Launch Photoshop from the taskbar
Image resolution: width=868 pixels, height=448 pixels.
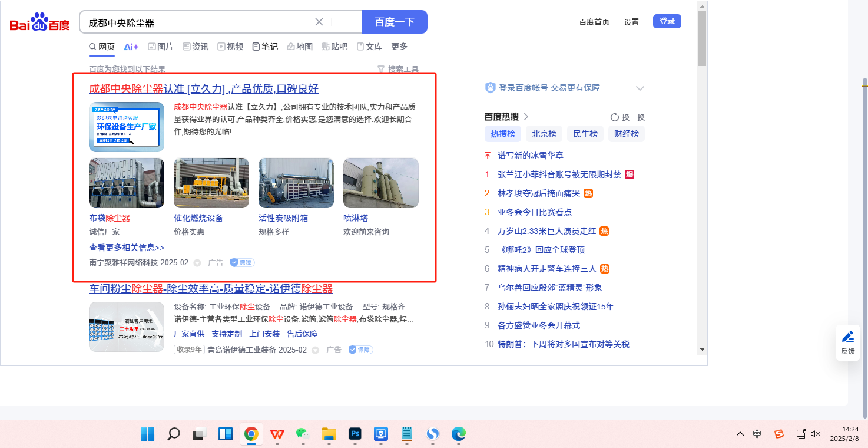pyautogui.click(x=355, y=434)
